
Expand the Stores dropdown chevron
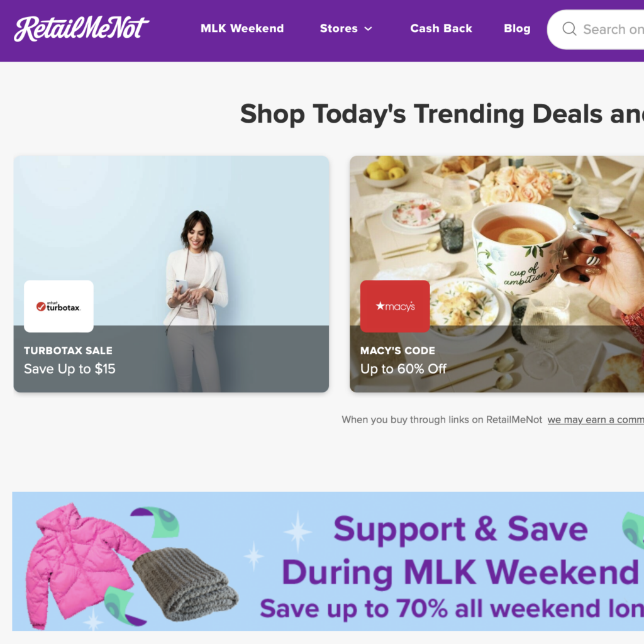coord(369,29)
